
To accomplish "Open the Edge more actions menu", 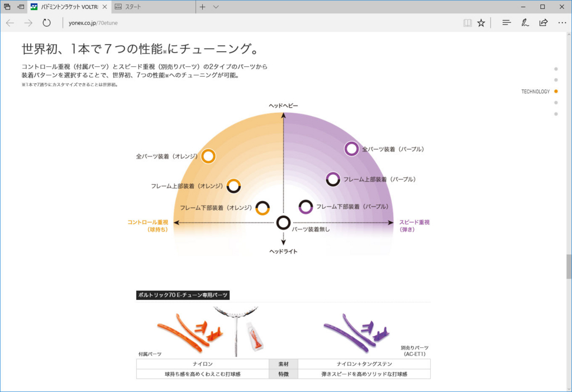I will 562,23.
